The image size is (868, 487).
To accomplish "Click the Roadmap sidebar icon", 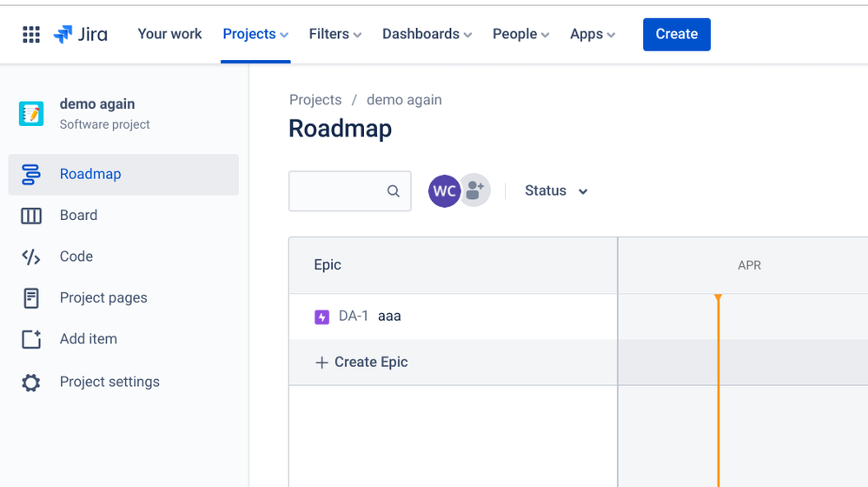I will (x=31, y=175).
